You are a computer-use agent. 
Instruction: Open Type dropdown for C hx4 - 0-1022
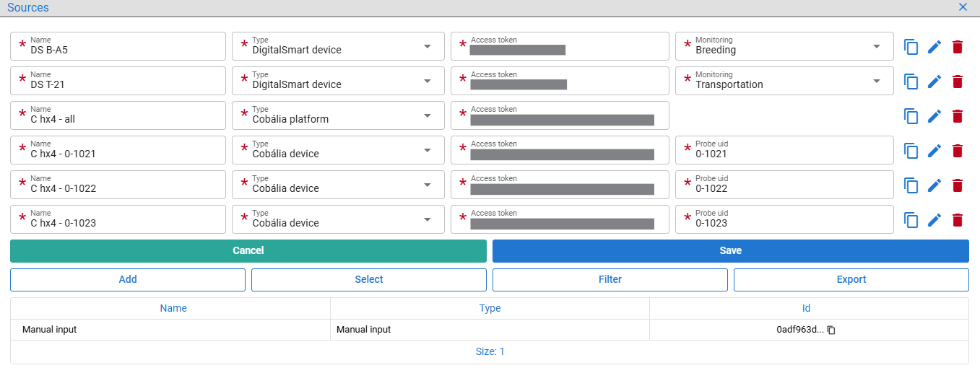(338, 185)
